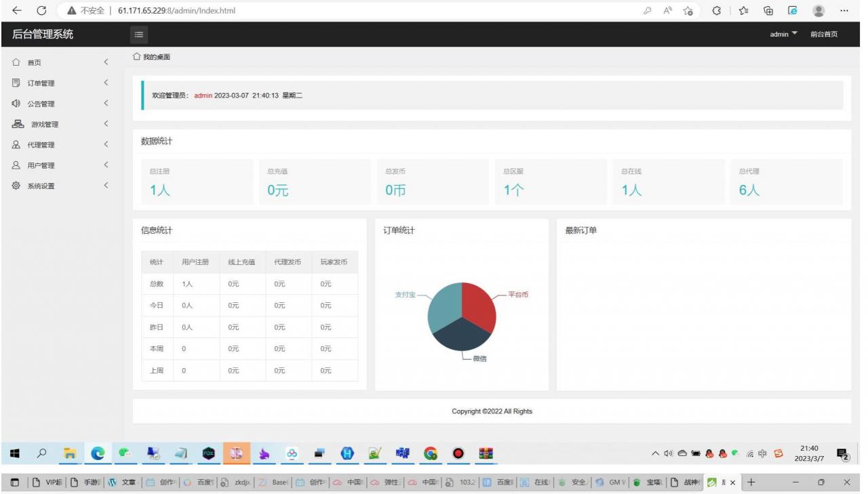Click the order icon beside 订单管理
The width and height of the screenshot is (868, 494).
coord(17,83)
